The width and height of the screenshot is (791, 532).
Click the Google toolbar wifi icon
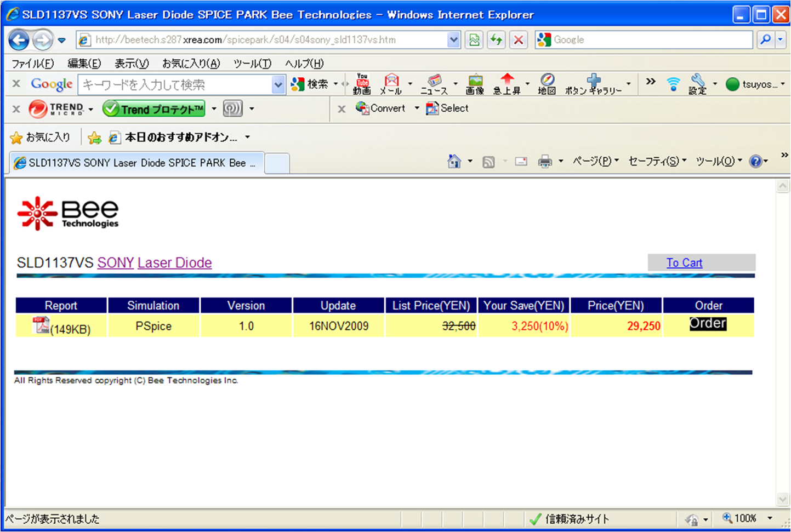coord(673,84)
